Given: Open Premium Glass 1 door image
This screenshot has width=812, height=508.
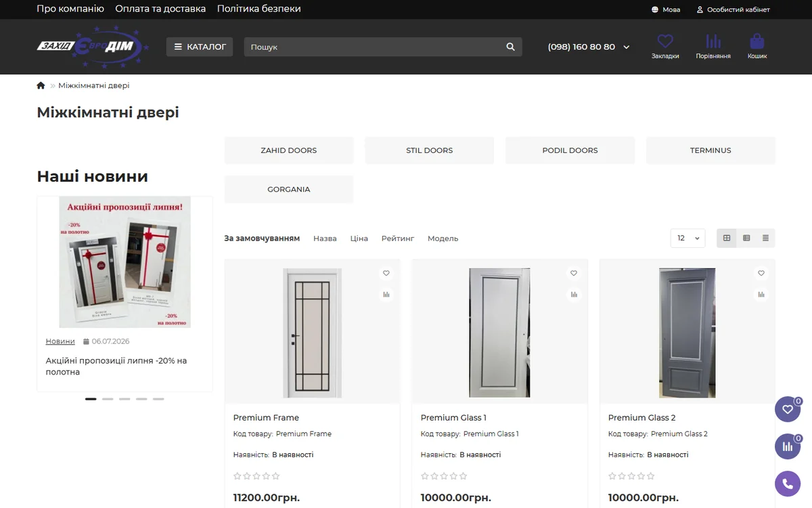Looking at the screenshot, I should (499, 333).
